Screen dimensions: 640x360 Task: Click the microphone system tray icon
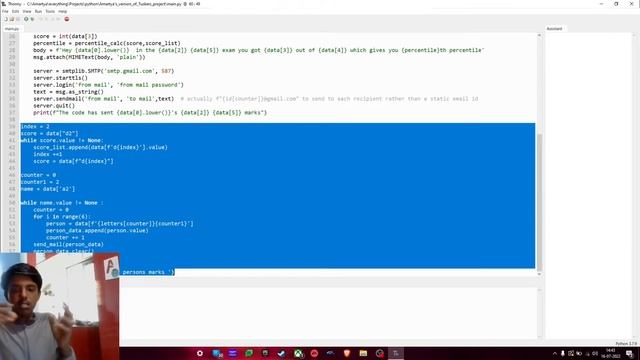[x=563, y=353]
